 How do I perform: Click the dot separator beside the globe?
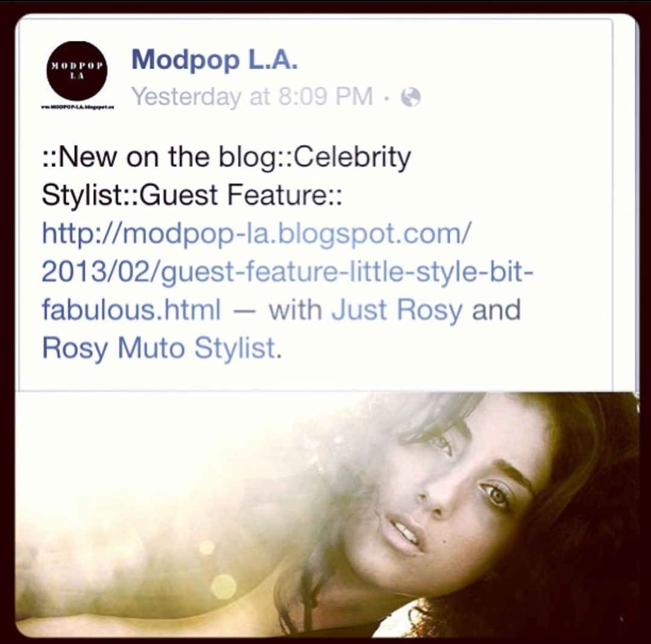386,99
